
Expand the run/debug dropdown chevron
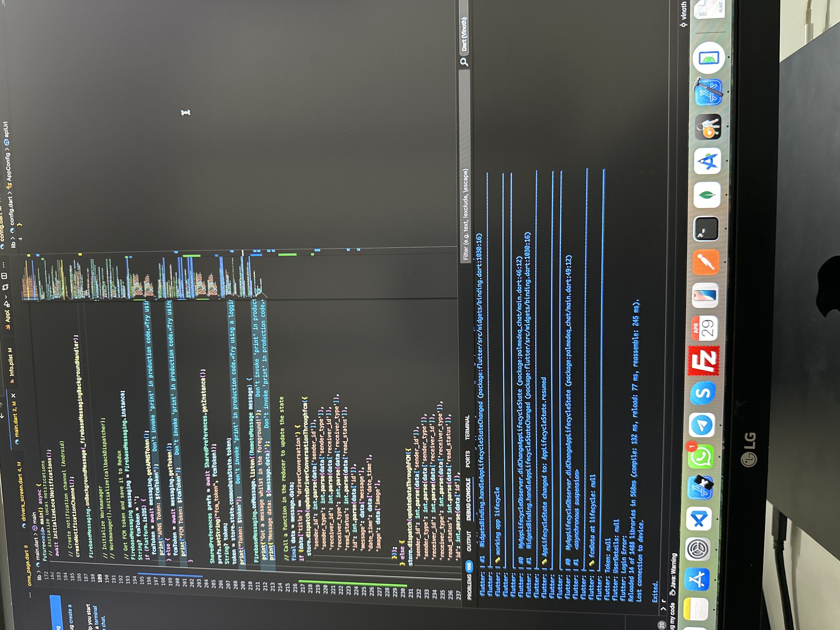click(x=6, y=297)
